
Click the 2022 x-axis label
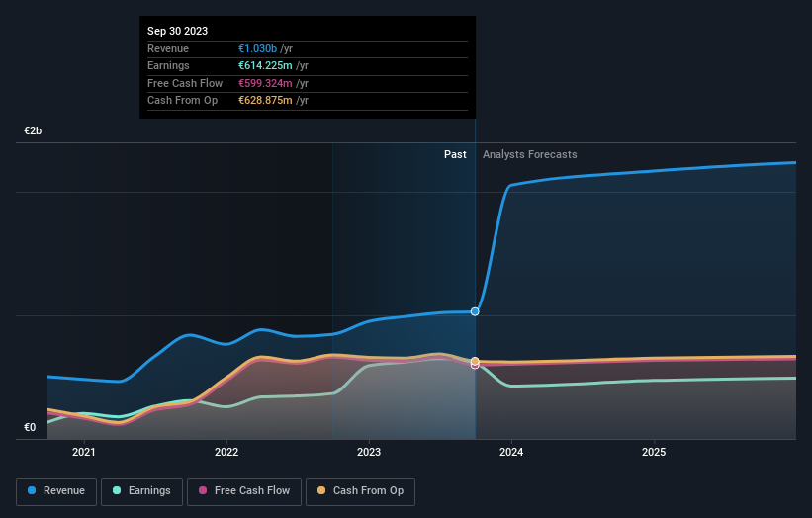click(226, 452)
